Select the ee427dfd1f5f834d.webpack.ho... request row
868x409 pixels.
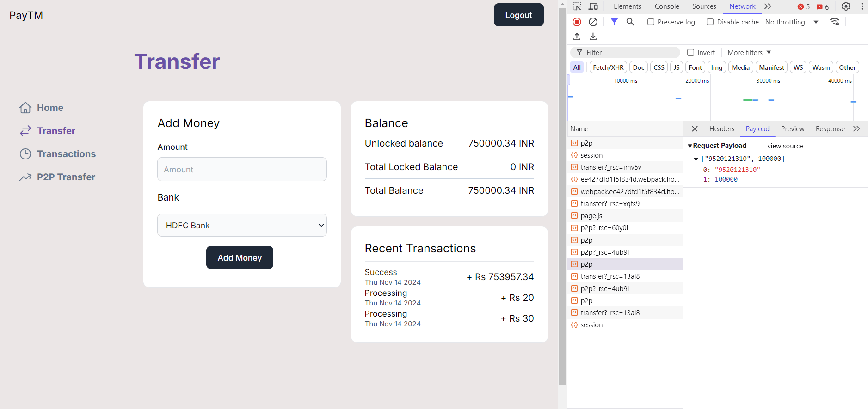pos(625,179)
